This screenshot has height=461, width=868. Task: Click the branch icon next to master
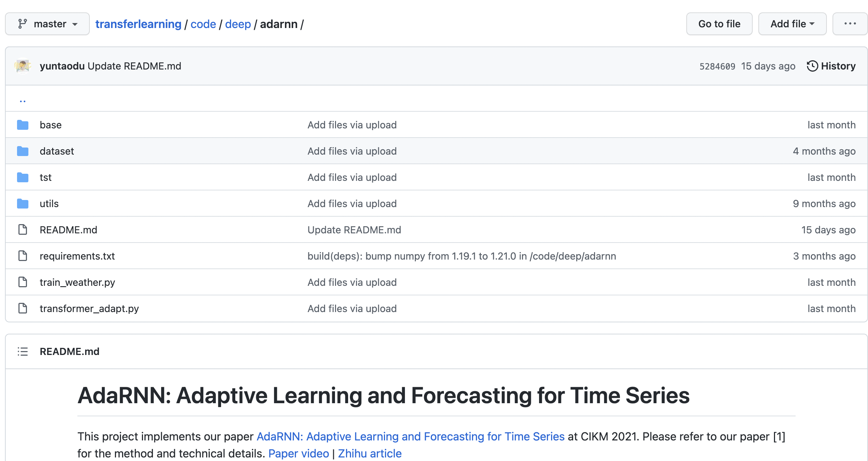point(23,23)
